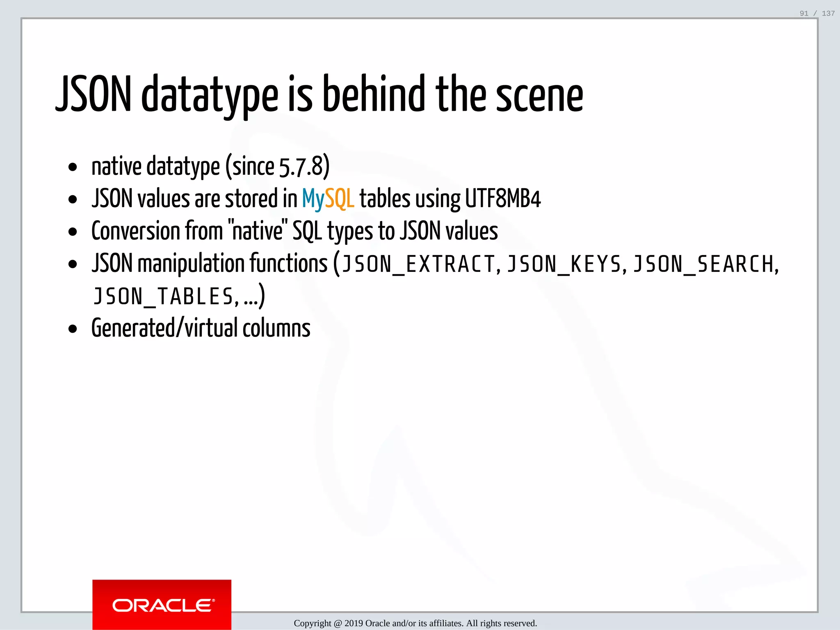Click the Oracle copyright notice
This screenshot has height=630, width=840.
coord(415,623)
